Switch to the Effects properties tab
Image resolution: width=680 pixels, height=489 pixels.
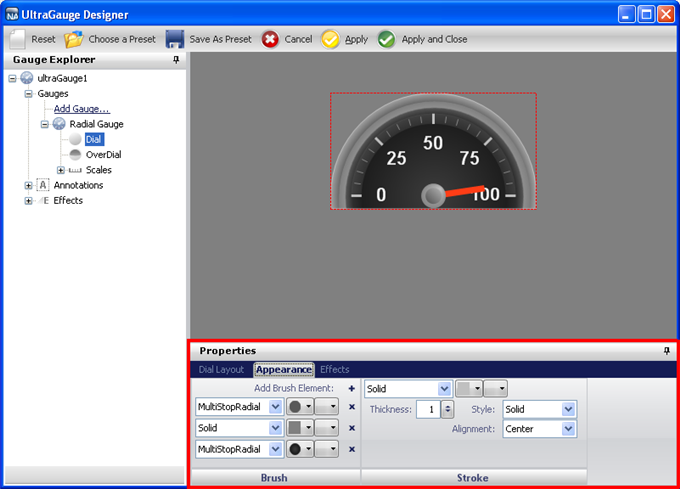point(335,370)
